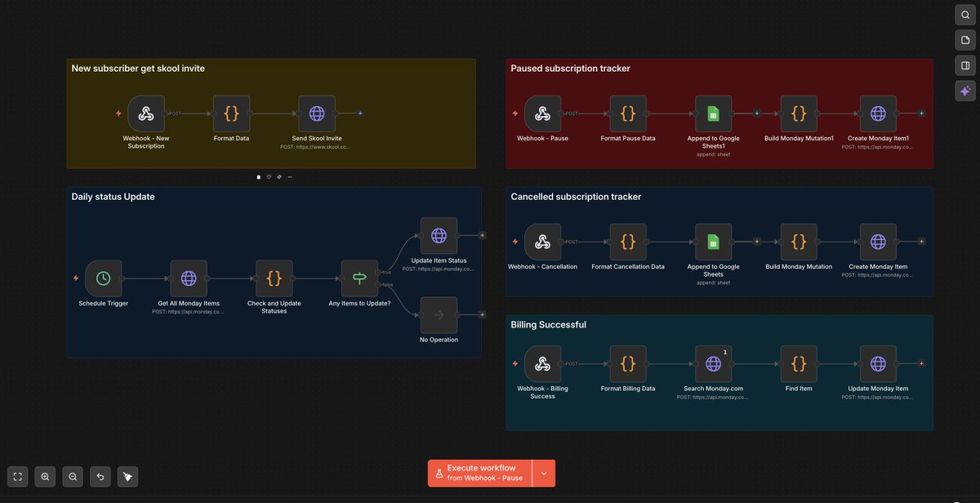980x503 pixels.
Task: Expand the Execute workflow trigger dropdown
Action: 544,473
